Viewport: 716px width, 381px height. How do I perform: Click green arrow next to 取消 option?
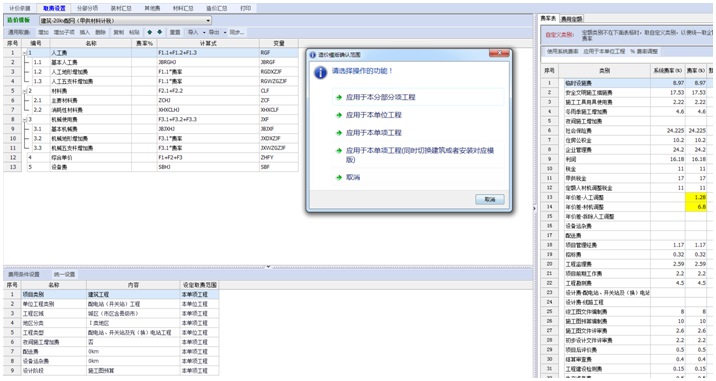(339, 177)
